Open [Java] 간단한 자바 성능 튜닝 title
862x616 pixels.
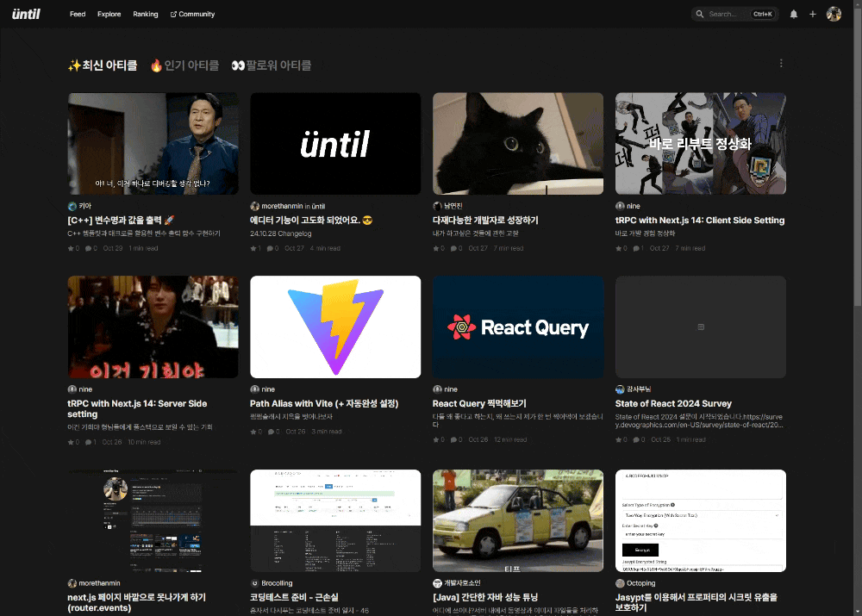tap(485, 597)
